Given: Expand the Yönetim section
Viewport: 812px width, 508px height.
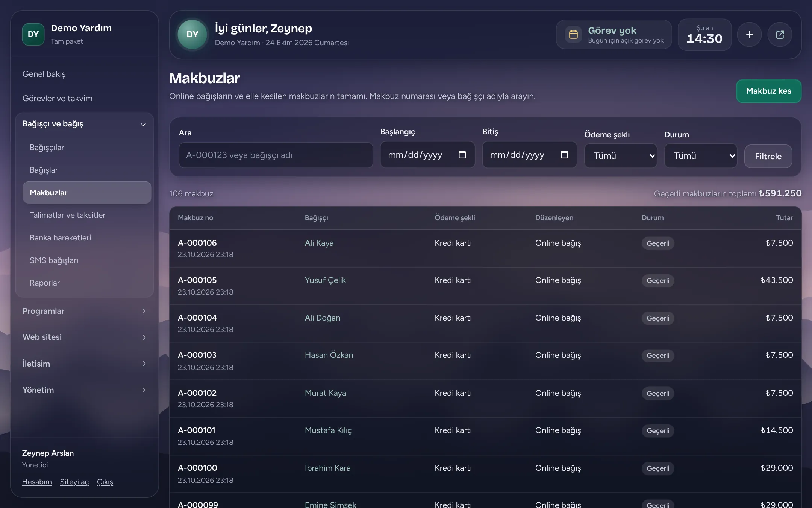Looking at the screenshot, I should point(85,390).
